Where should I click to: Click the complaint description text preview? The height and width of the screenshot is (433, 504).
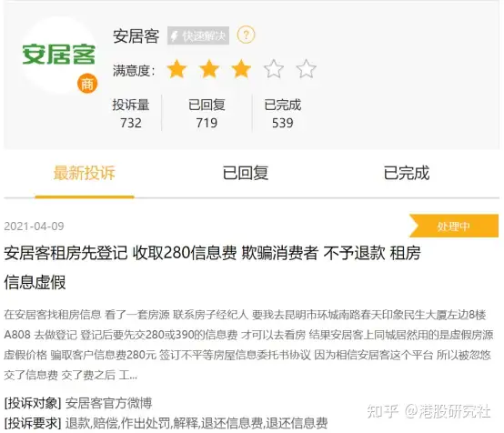[248, 345]
